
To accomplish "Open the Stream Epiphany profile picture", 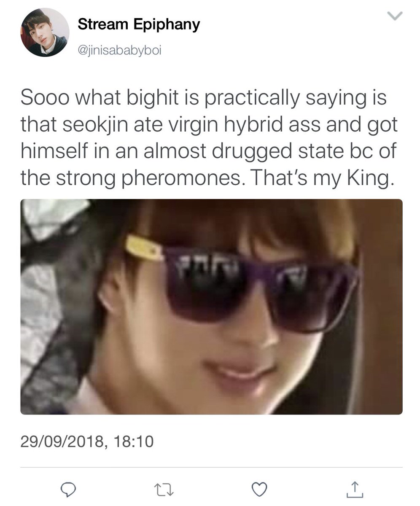I will coord(45,32).
